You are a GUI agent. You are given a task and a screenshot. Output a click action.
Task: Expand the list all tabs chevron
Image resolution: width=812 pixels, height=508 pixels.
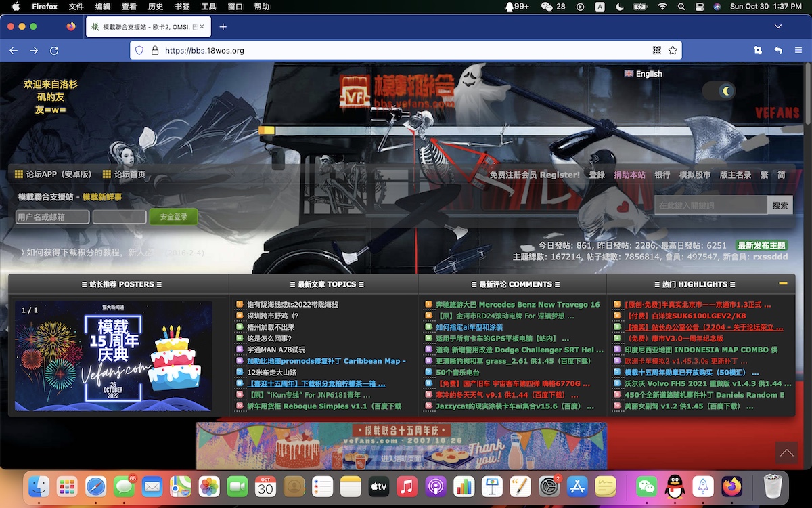pyautogui.click(x=778, y=27)
